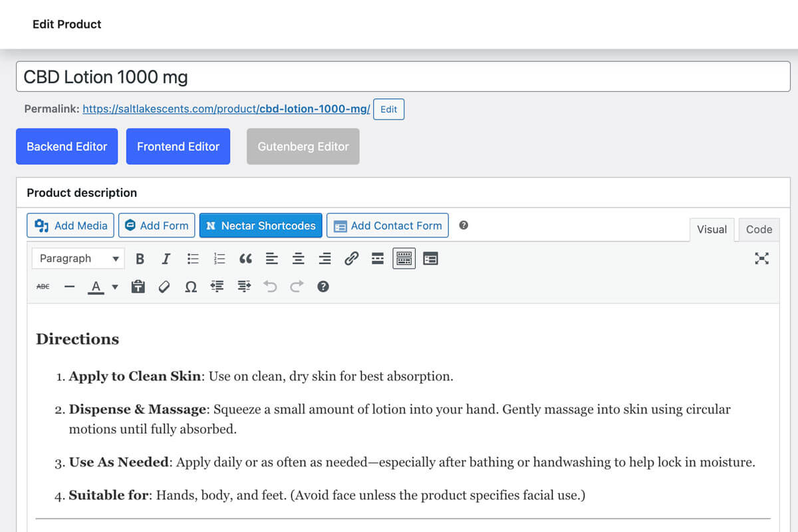Viewport: 798px width, 532px height.
Task: Apply the text color swatch (A)
Action: pyautogui.click(x=96, y=287)
